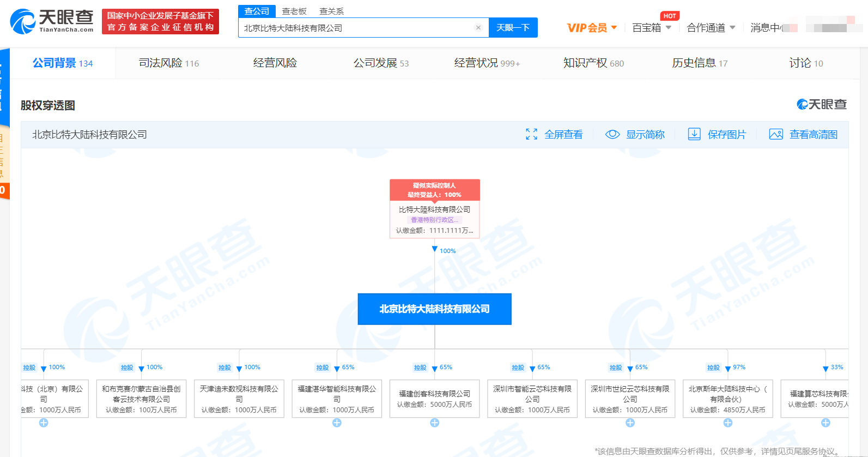Image resolution: width=868 pixels, height=457 pixels.
Task: Expand the plus under 深圳市世纪云芯科技有限公司
Action: coord(630,423)
